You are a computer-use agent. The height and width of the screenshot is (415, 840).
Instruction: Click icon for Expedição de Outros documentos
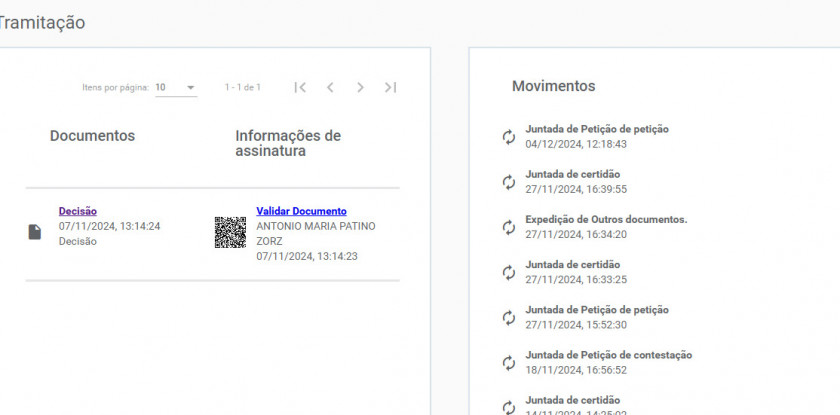click(x=509, y=227)
